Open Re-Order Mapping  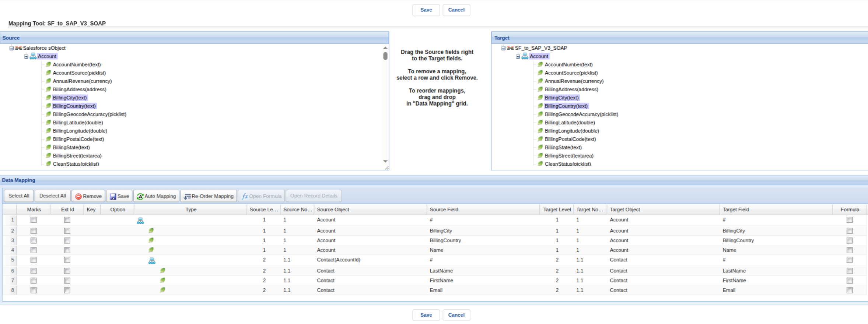(x=209, y=196)
